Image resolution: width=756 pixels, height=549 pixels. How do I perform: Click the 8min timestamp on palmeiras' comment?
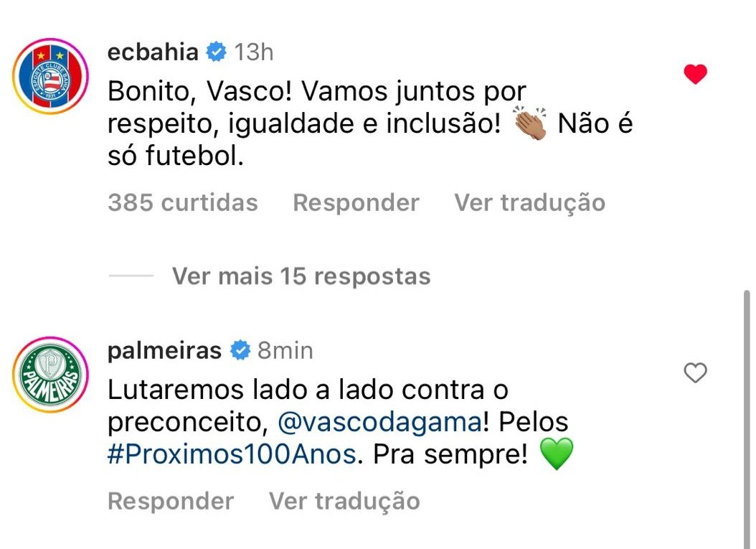click(x=285, y=350)
